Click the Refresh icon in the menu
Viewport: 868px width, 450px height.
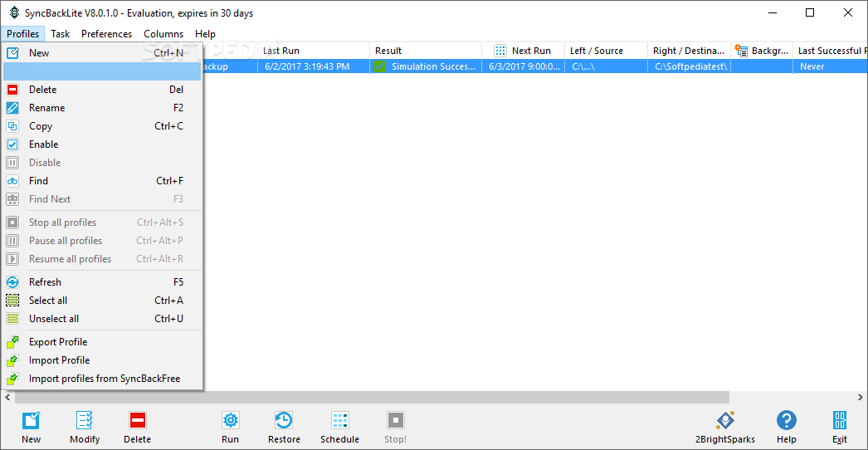click(12, 282)
